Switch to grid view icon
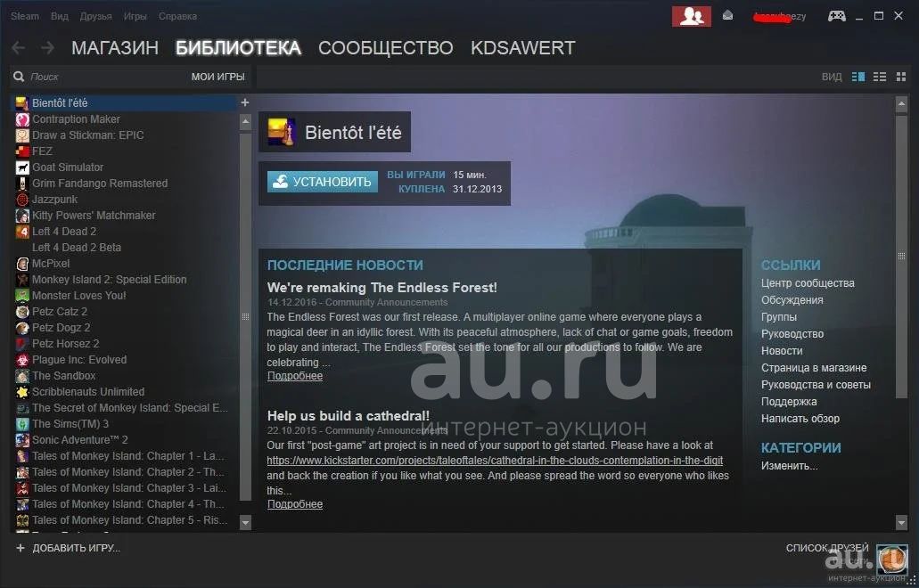919x588 pixels. click(x=901, y=77)
